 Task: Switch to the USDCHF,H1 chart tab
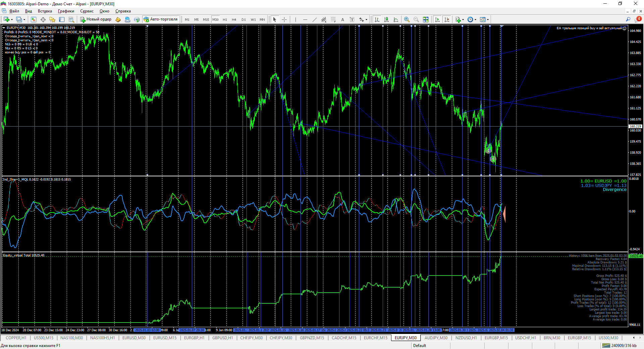pos(526,338)
